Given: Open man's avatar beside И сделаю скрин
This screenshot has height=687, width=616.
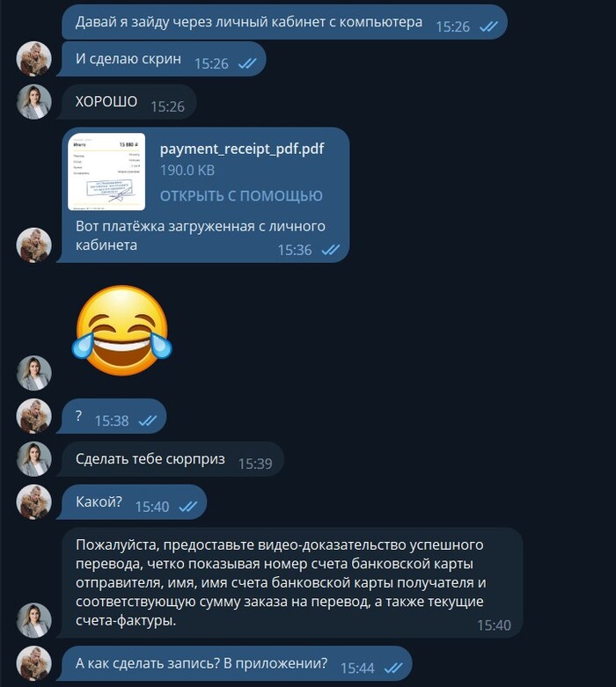Looking at the screenshot, I should (33, 59).
